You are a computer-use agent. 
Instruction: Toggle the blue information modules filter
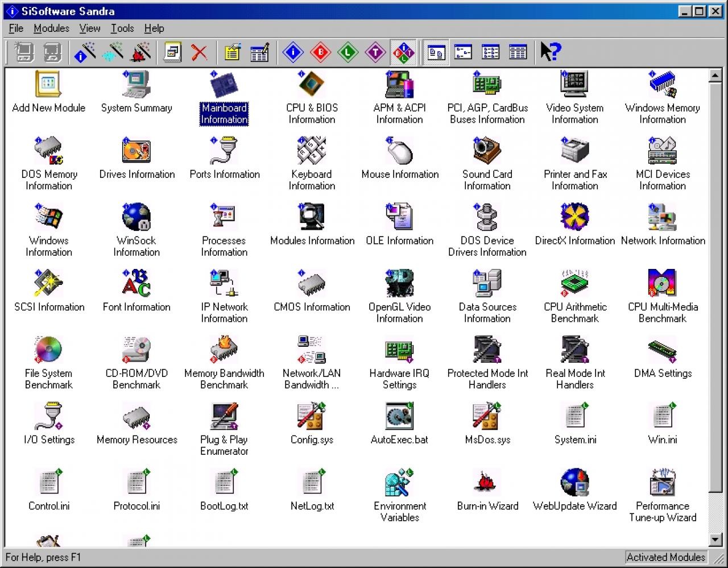coord(293,52)
